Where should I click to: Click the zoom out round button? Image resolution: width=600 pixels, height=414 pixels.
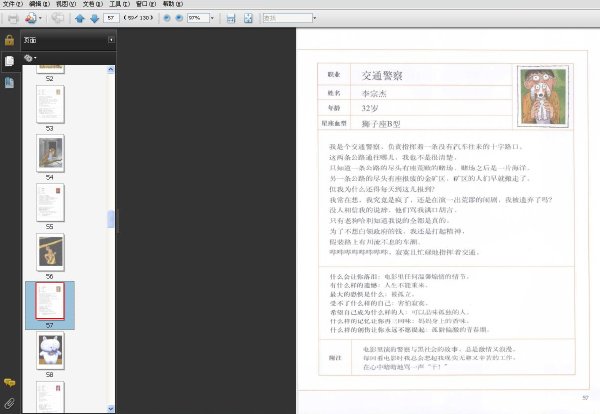167,18
